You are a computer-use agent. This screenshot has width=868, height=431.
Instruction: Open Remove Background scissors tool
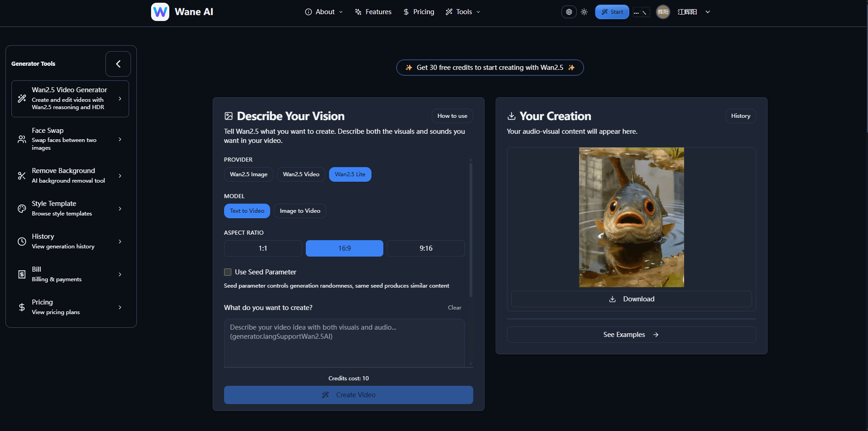click(70, 176)
